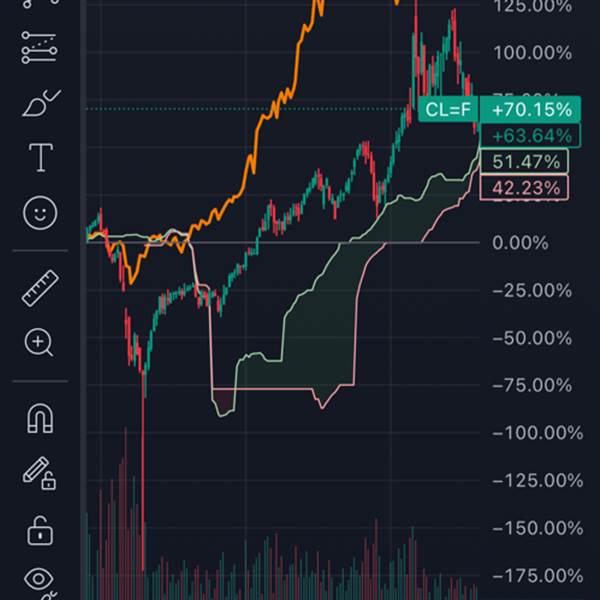Select the Fibonacci/Gann pattern drawing tool
This screenshot has height=600, width=600.
[x=39, y=47]
